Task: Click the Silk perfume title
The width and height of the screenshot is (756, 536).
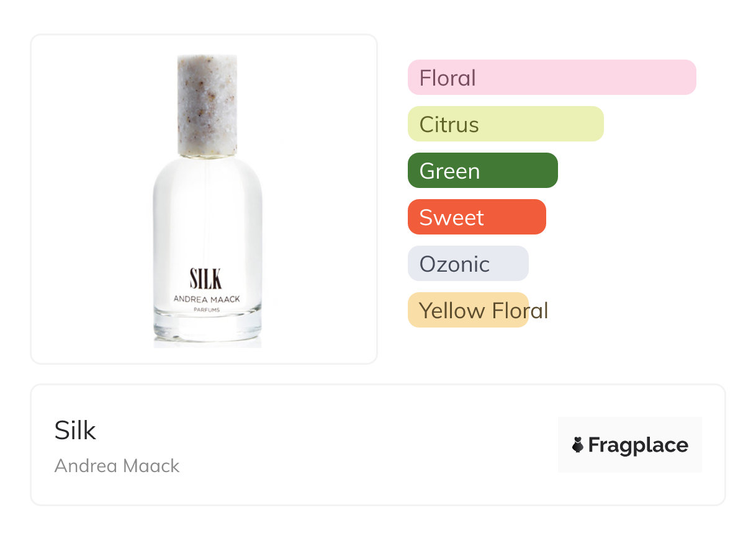Action: pos(75,430)
